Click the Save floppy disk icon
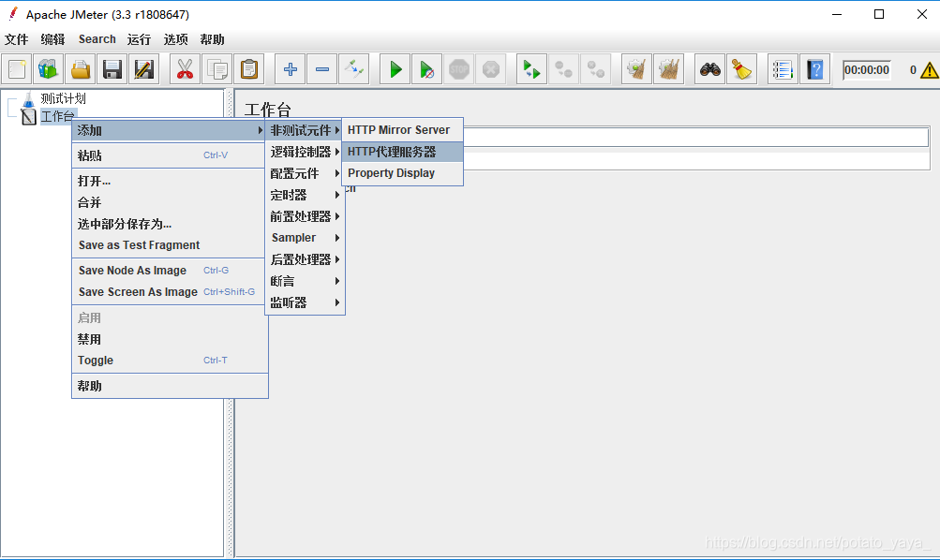 [x=112, y=69]
